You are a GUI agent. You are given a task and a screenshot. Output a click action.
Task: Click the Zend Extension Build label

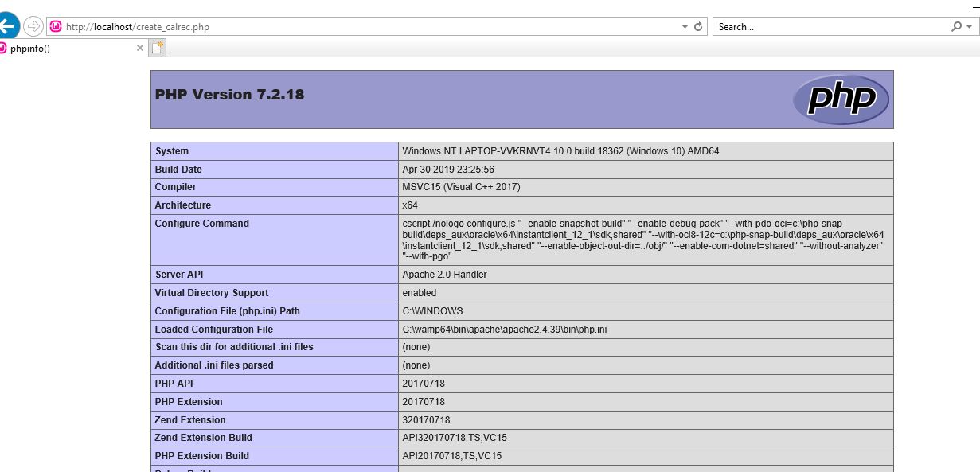(204, 438)
